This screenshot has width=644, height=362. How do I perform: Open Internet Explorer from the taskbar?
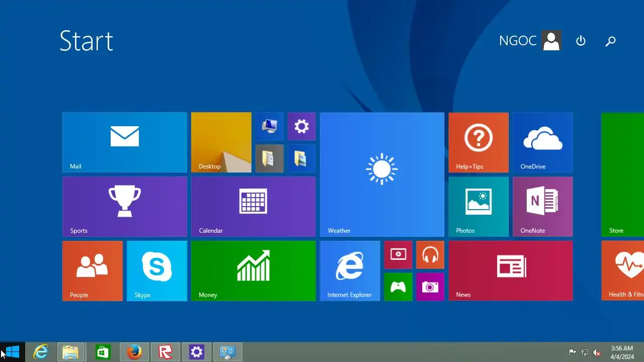40,352
